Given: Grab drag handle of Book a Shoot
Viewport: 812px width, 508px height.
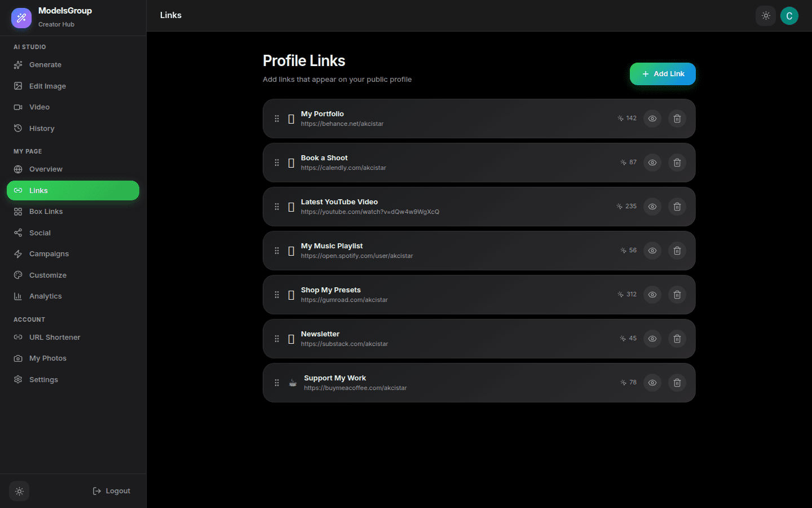Looking at the screenshot, I should (x=277, y=163).
